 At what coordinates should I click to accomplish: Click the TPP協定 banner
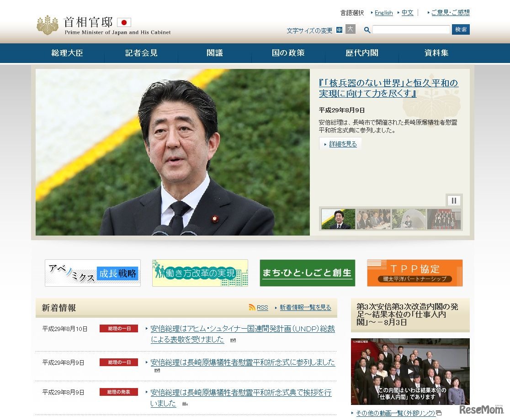414,273
